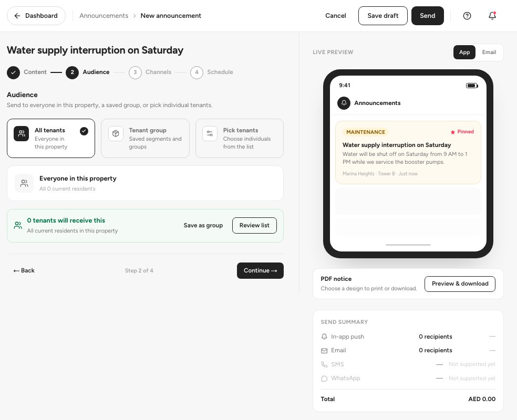517x420 pixels.
Task: Switch live preview to App
Action: click(464, 52)
